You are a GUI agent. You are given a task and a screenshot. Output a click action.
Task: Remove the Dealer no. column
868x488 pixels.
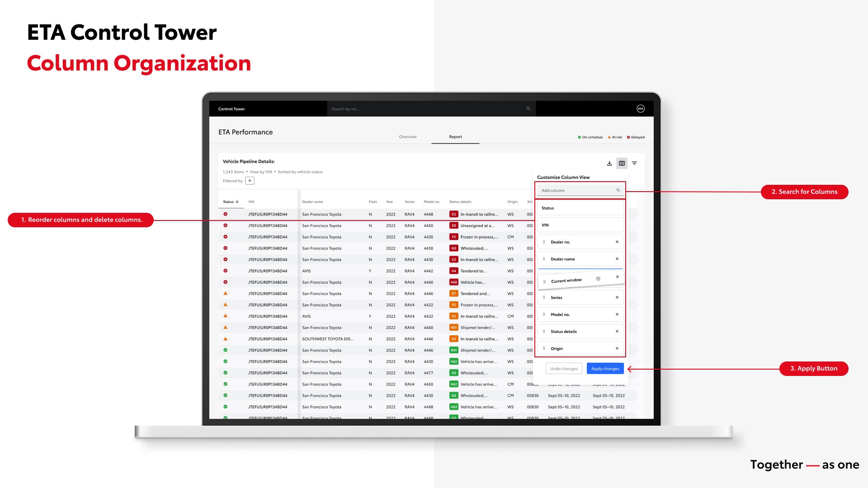[x=617, y=242]
